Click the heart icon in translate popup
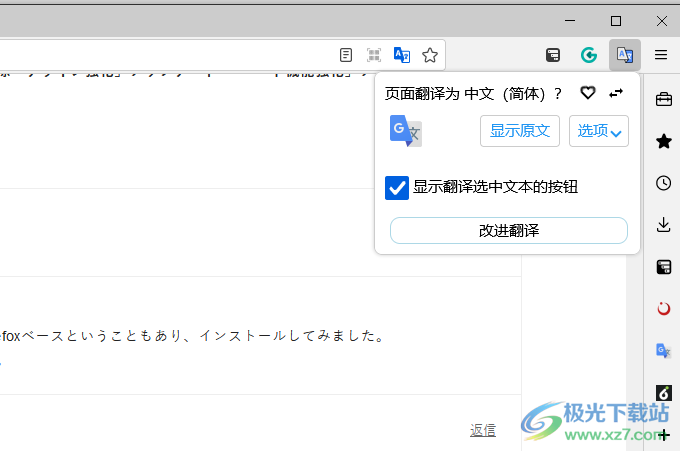 588,93
